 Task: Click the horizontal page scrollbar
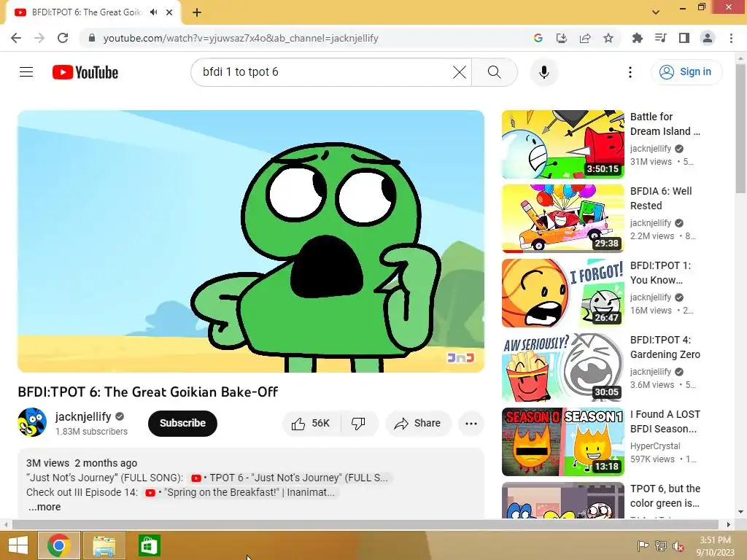(367, 524)
